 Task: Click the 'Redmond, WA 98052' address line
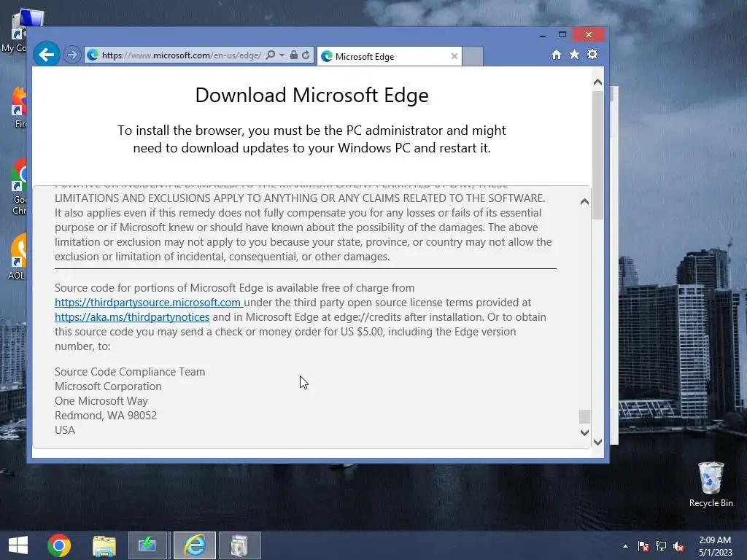coord(106,416)
